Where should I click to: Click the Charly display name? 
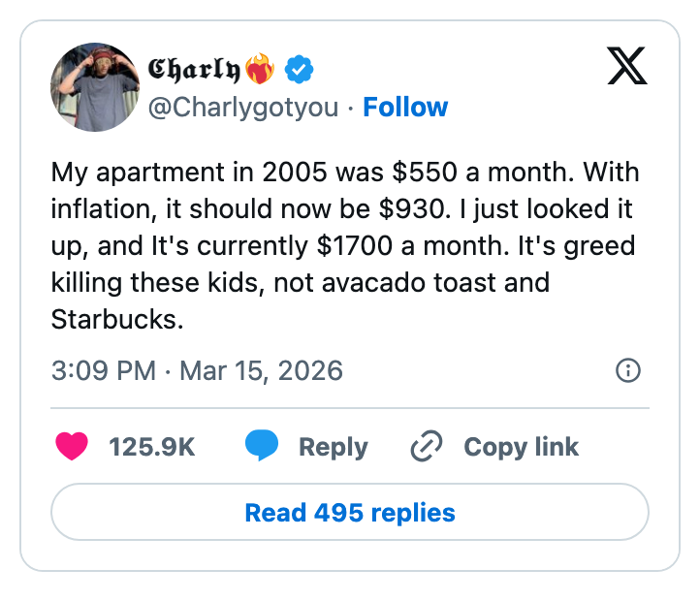[x=194, y=69]
